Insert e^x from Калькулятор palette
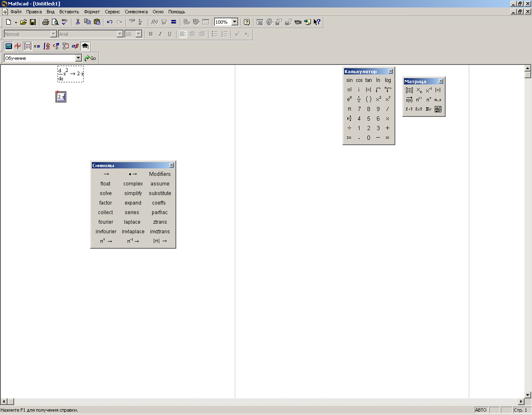Image resolution: width=532 pixels, height=415 pixels. 350,99
